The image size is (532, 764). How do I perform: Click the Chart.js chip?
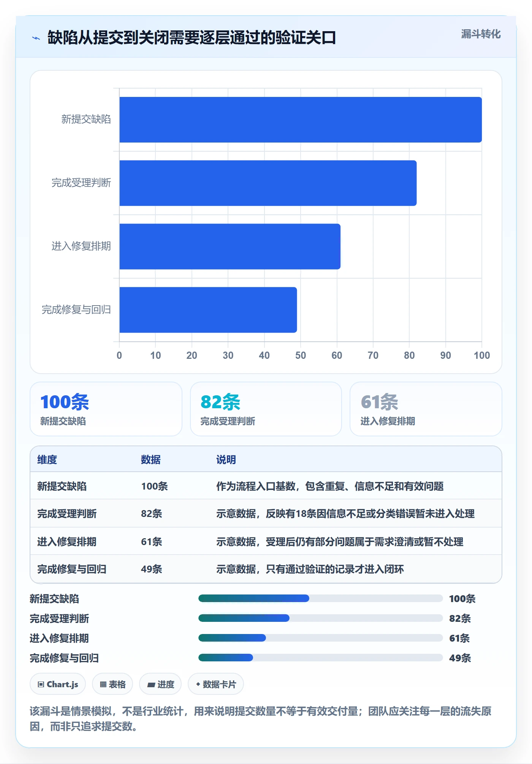pyautogui.click(x=58, y=684)
